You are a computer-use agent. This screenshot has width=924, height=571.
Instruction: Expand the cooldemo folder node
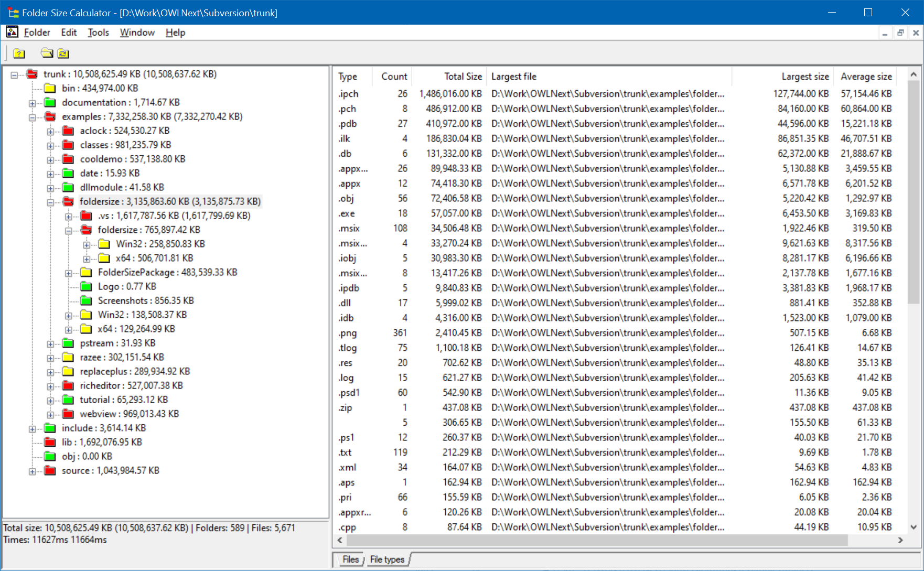coord(50,160)
